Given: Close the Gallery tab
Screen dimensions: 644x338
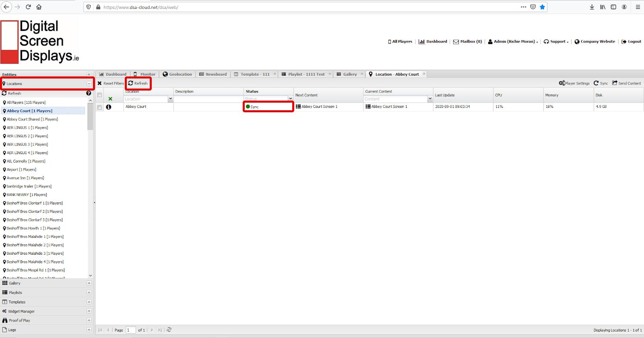Looking at the screenshot, I should tap(362, 74).
